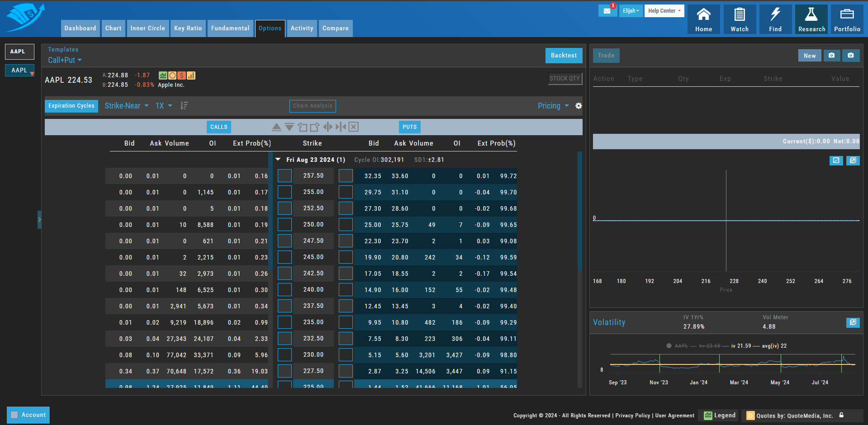
Task: Open the 1X multiplier dropdown
Action: tap(164, 106)
